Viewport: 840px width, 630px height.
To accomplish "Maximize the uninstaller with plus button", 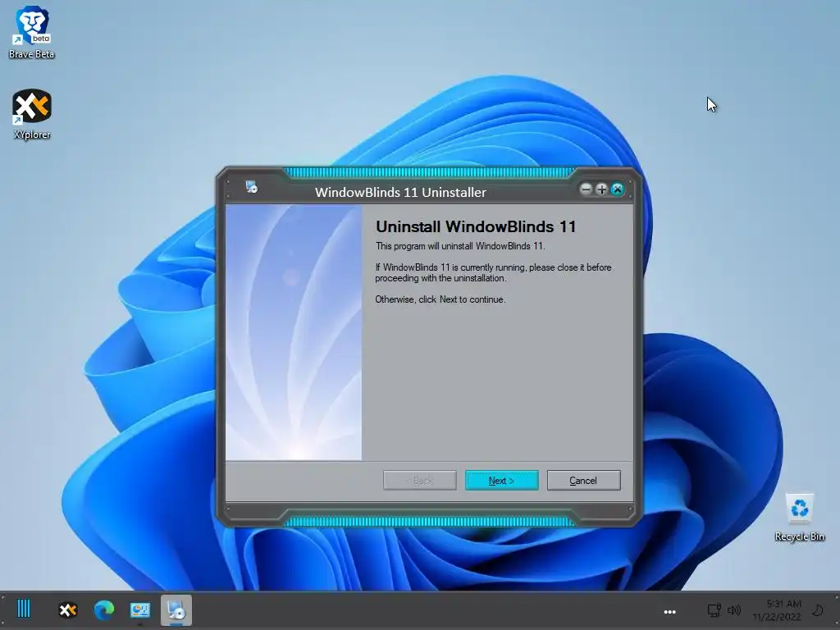I will click(601, 189).
